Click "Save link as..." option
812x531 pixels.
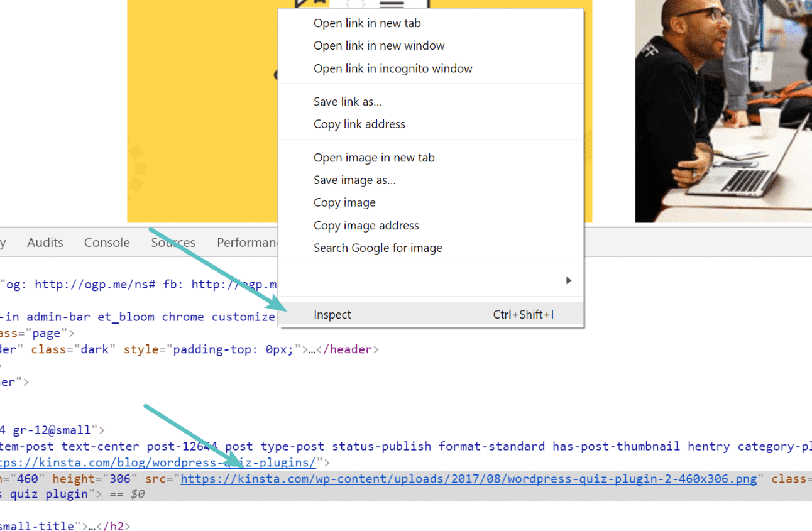348,101
